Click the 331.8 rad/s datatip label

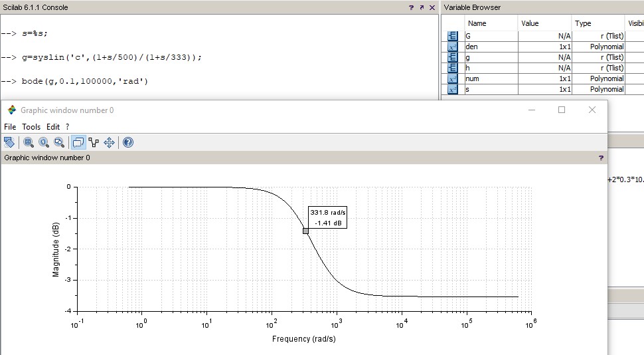point(328,213)
